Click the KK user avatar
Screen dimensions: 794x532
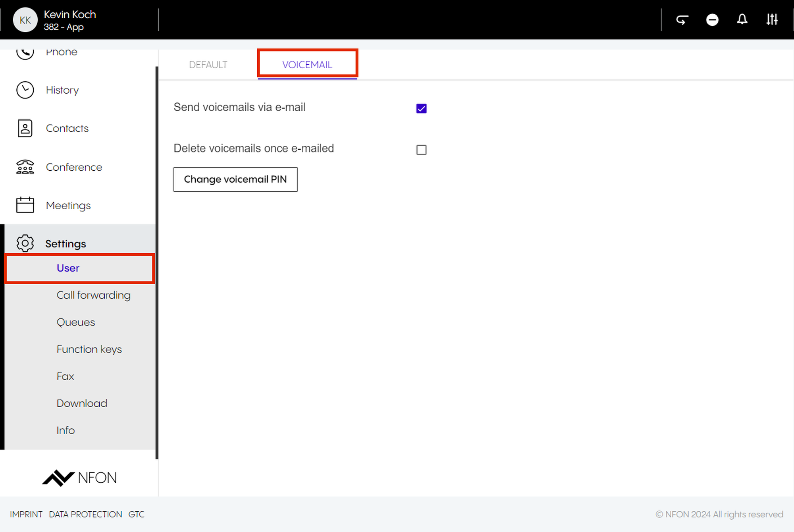coord(25,20)
